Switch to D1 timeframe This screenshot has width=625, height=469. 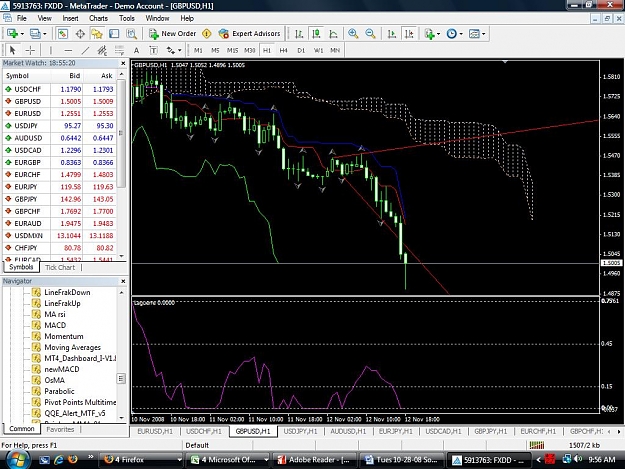pyautogui.click(x=301, y=51)
